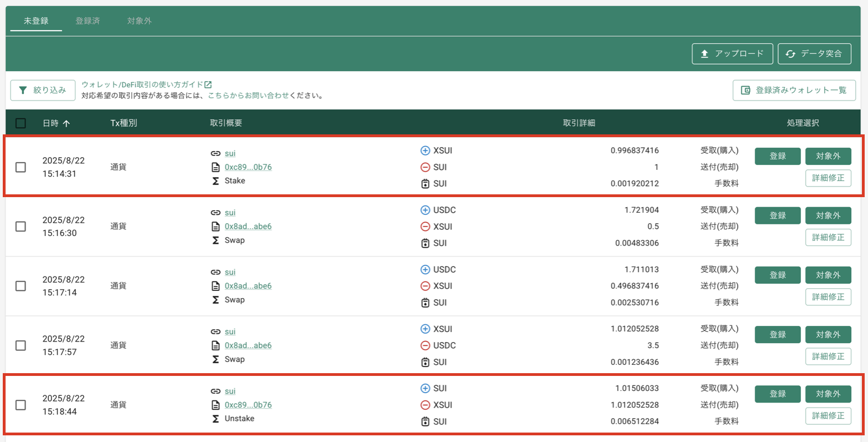The image size is (868, 442).
Task: Click 登録 for the 15:17:57 Swap row
Action: (x=778, y=334)
